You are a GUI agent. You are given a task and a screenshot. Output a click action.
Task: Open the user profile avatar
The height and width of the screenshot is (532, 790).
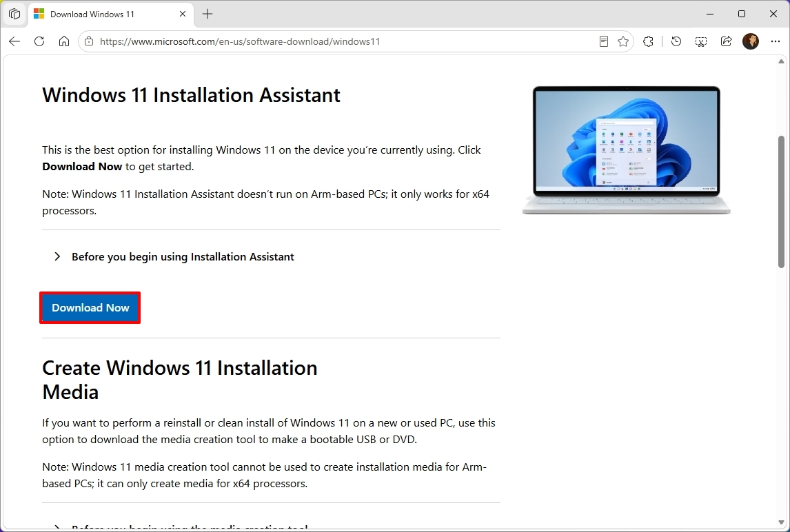click(751, 41)
